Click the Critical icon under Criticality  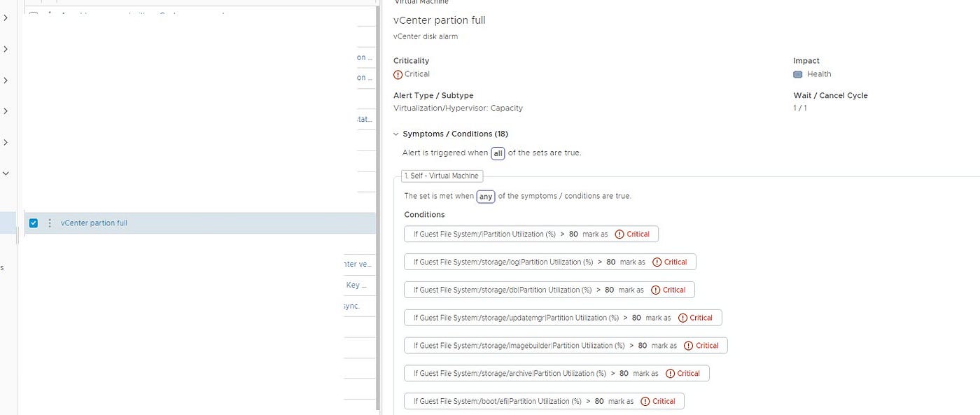(x=398, y=74)
